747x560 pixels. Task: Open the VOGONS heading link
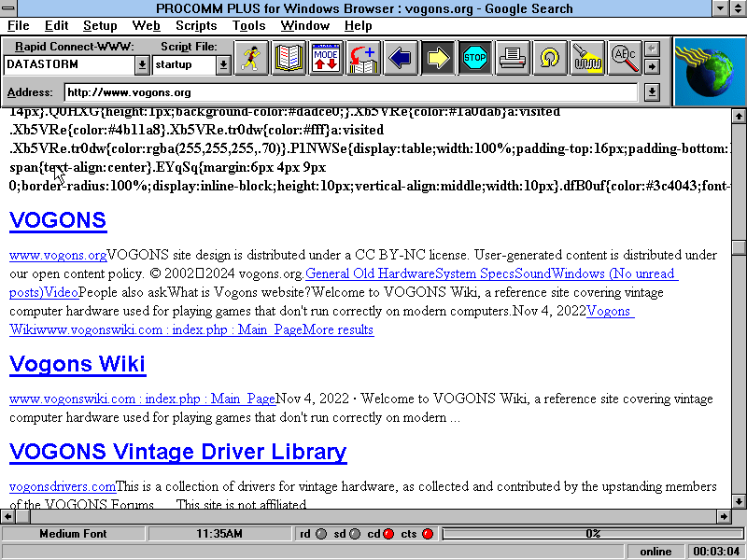pos(58,220)
